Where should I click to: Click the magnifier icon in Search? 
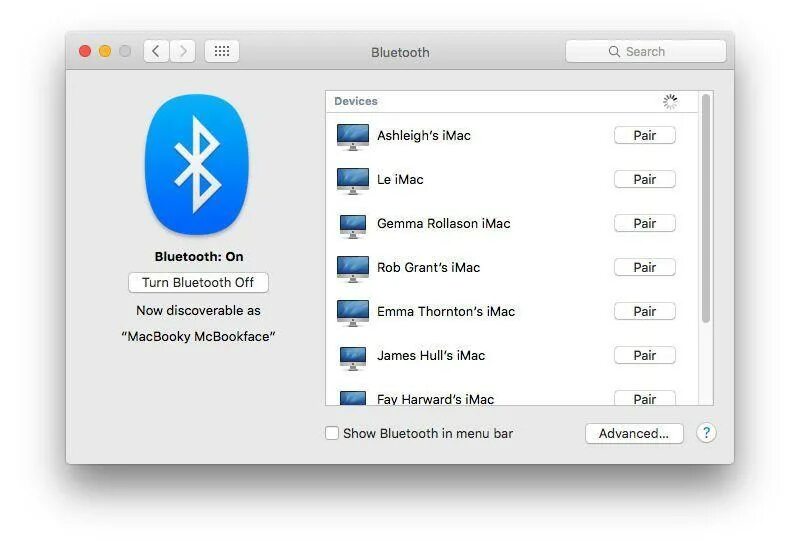tap(614, 52)
